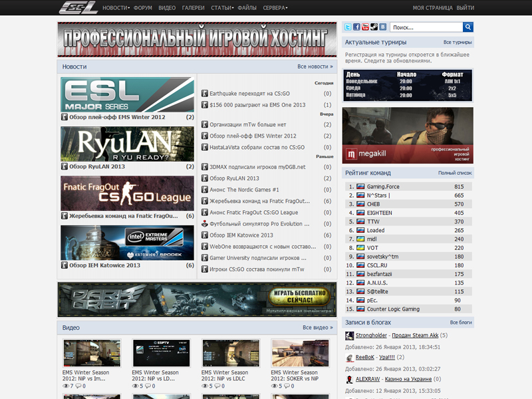Image resolution: width=532 pixels, height=399 pixels.
Task: Open the Все турниры link
Action: [x=458, y=42]
